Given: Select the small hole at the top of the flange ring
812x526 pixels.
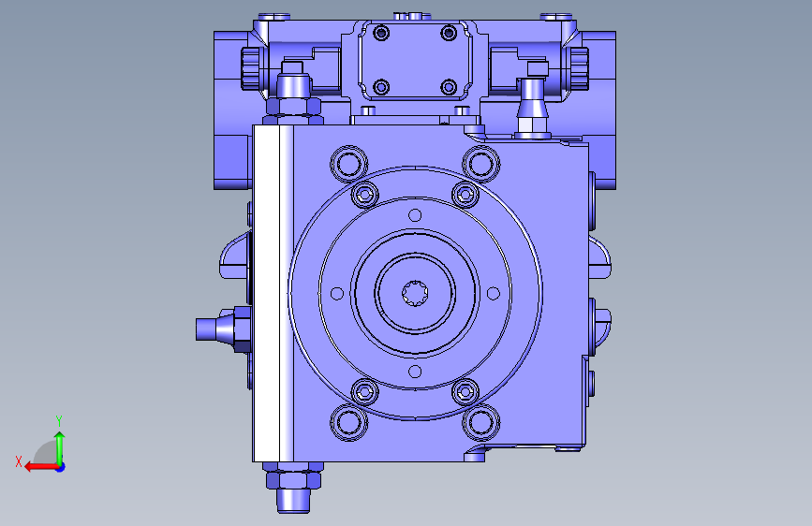Looking at the screenshot, I should [x=415, y=215].
